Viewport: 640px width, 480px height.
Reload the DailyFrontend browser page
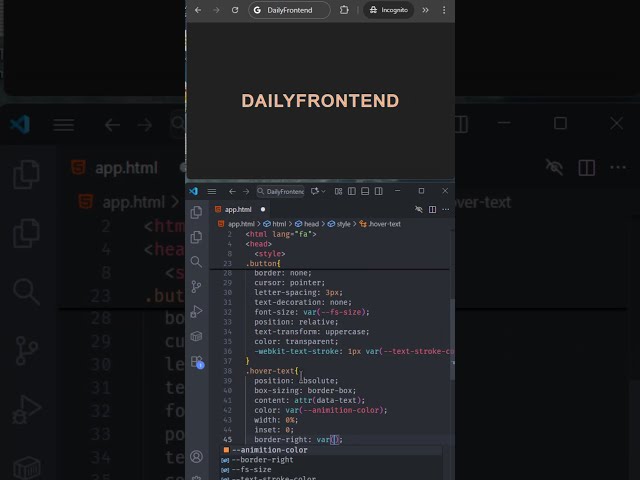(x=235, y=10)
